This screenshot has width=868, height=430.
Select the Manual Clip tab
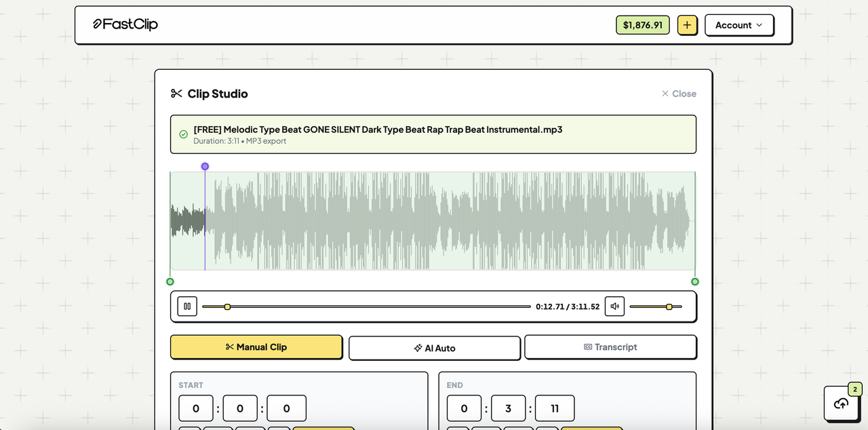(256, 347)
